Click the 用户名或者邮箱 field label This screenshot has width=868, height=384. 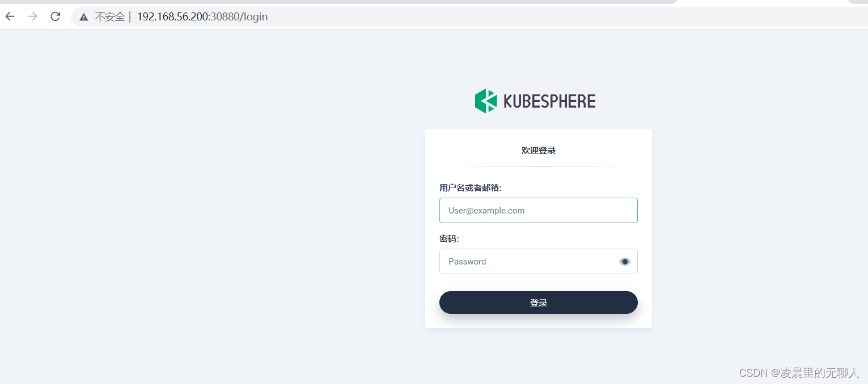tap(470, 188)
